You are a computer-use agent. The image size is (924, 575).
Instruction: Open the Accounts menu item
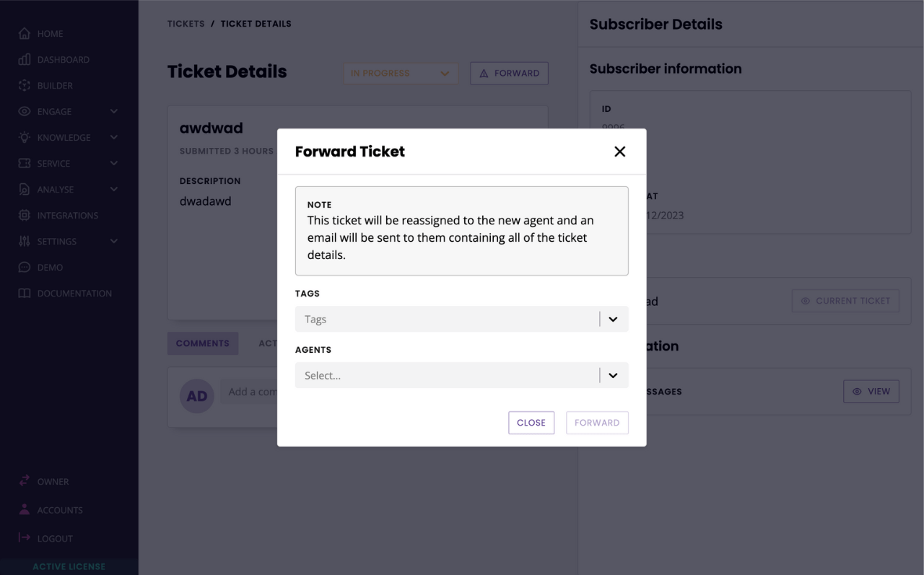(x=60, y=509)
